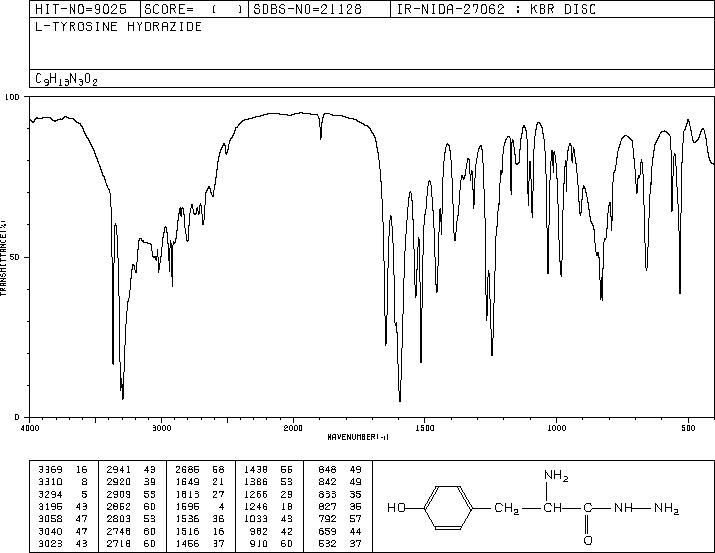Image resolution: width=715 pixels, height=553 pixels.
Task: Click the IR-NIDA-27062 : KBR DISC label
Action: 496,9
